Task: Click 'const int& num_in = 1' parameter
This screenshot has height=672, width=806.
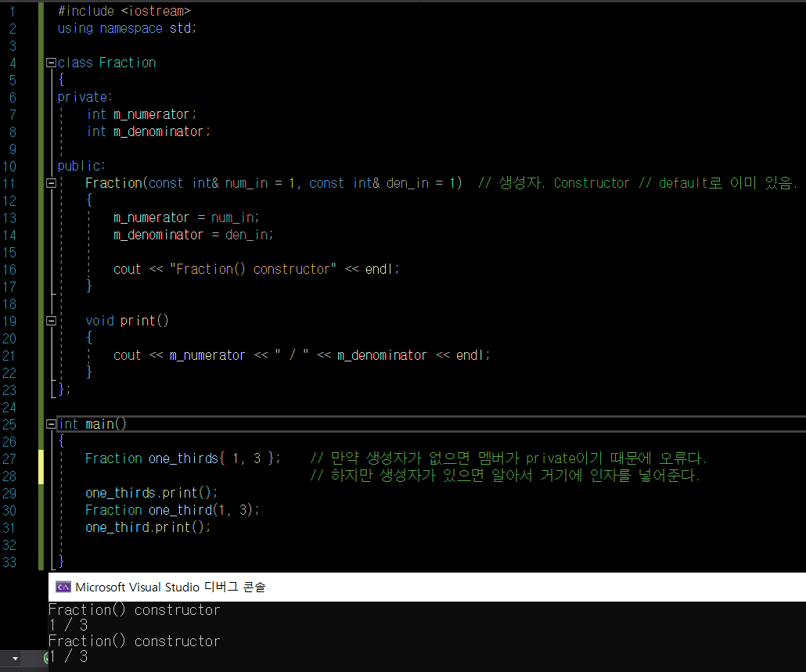Action: [x=221, y=183]
